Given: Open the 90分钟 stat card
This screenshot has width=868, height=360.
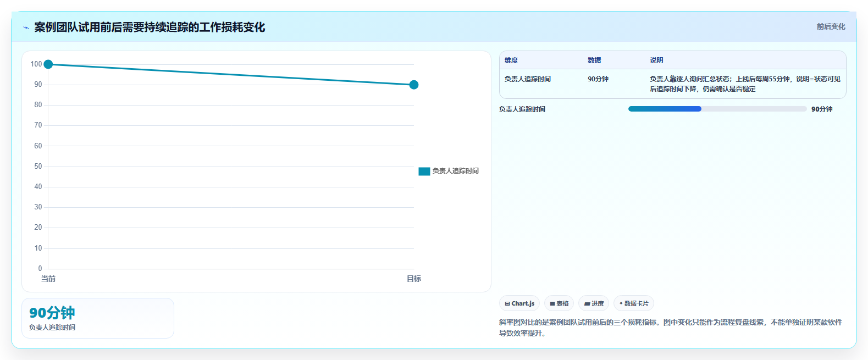Looking at the screenshot, I should (98, 318).
